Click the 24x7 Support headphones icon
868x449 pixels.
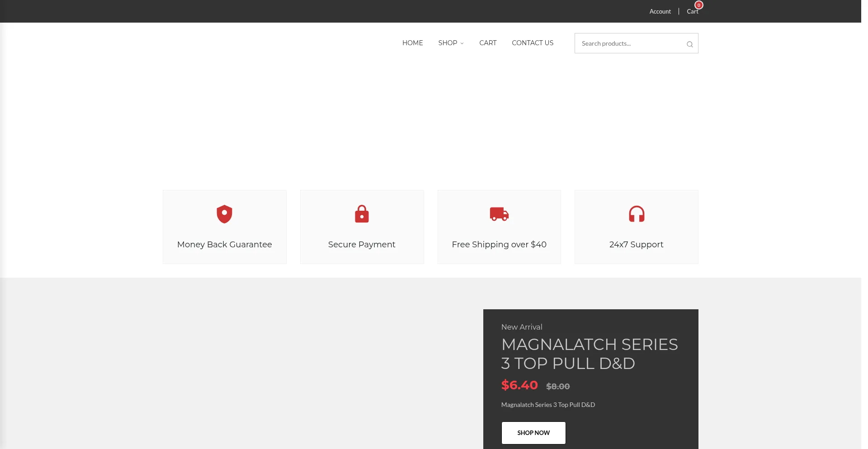637,214
